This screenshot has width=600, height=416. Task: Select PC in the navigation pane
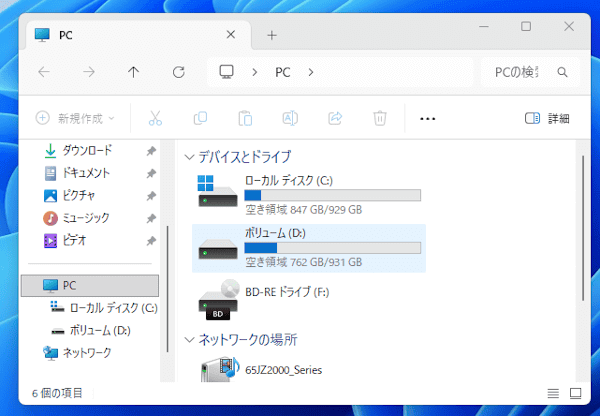point(90,285)
